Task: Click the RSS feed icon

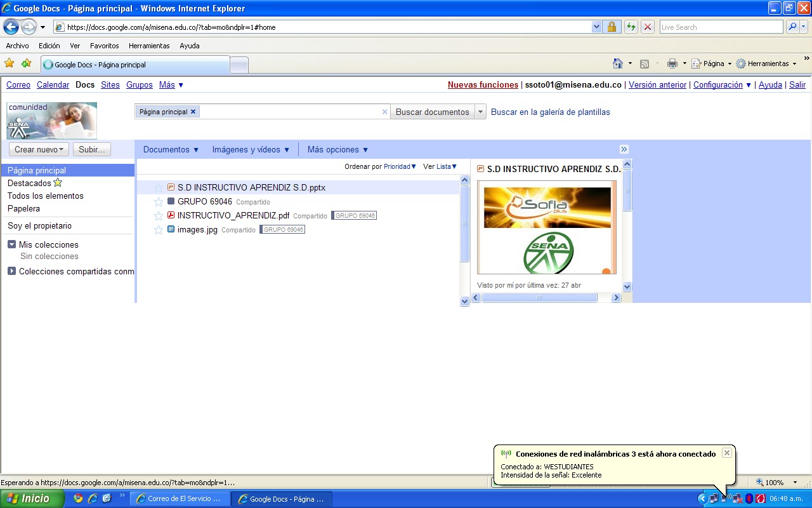Action: pos(644,63)
